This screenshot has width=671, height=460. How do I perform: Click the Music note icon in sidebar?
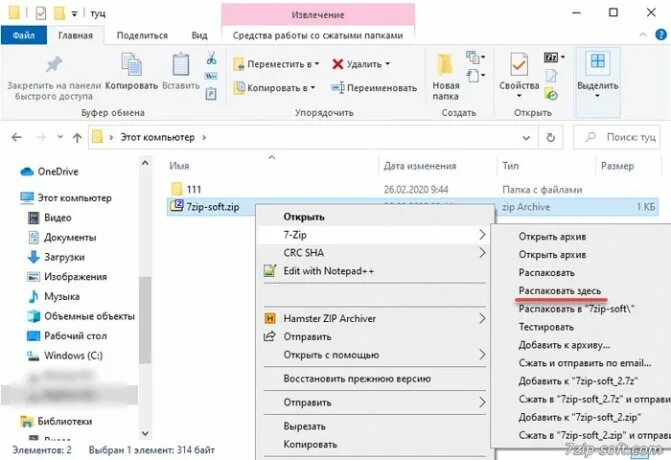pyautogui.click(x=33, y=296)
